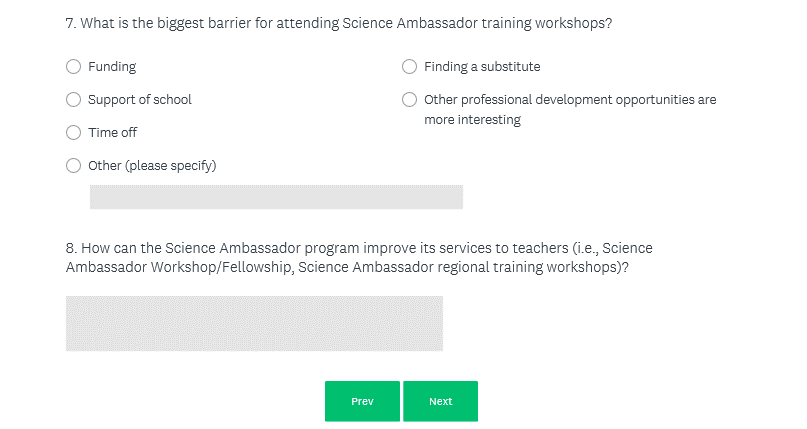Click the 'Support of school' label text
Viewport: 807px width, 429px height.
coord(140,100)
